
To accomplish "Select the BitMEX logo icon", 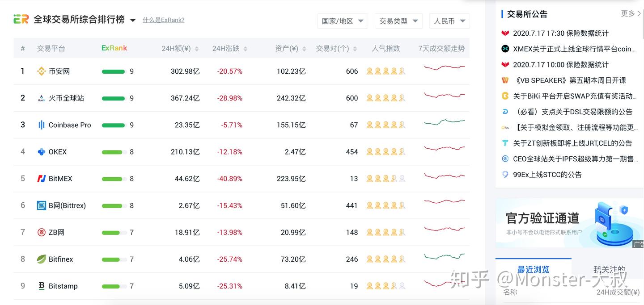I will tap(42, 178).
